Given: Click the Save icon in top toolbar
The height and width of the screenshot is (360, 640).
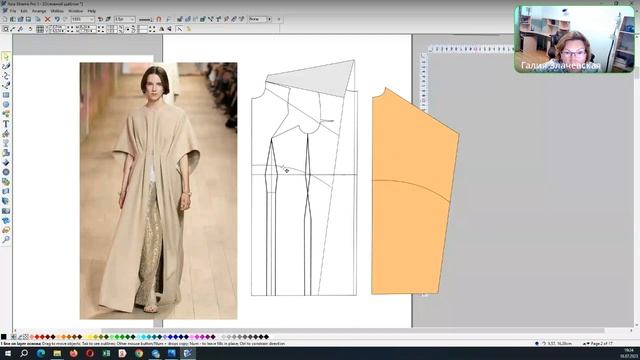Looking at the screenshot, I should click(x=28, y=19).
